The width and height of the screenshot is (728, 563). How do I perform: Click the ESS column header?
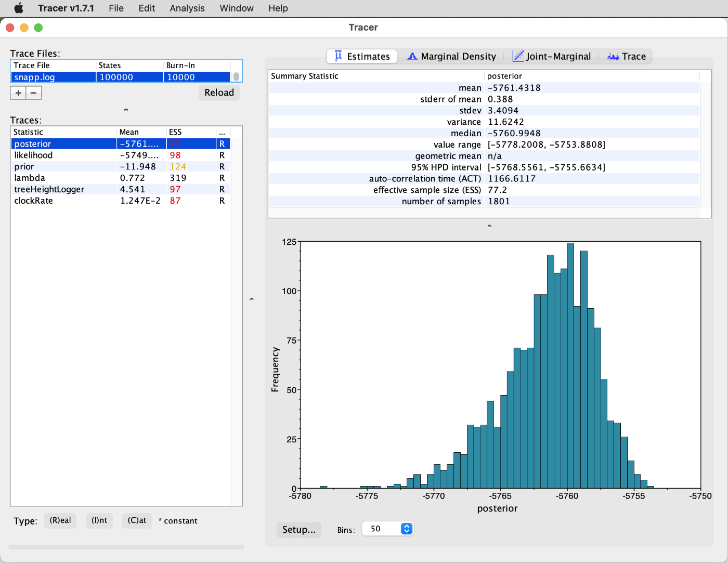[x=191, y=132]
